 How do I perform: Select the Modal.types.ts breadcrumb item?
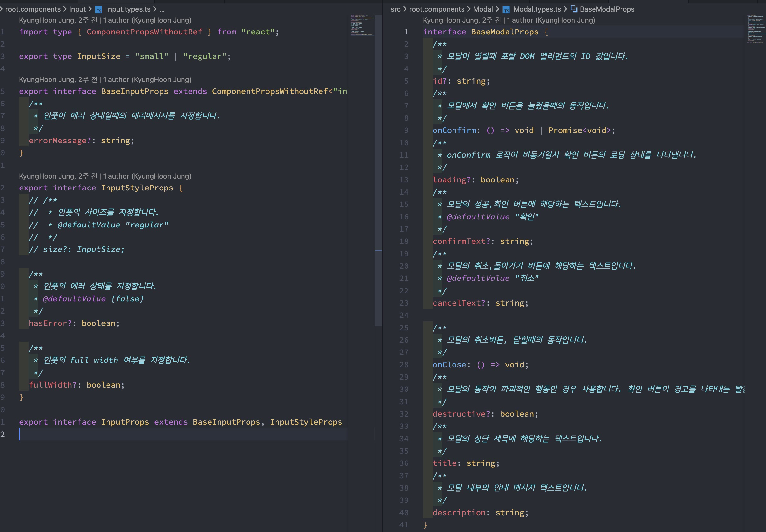coord(537,9)
